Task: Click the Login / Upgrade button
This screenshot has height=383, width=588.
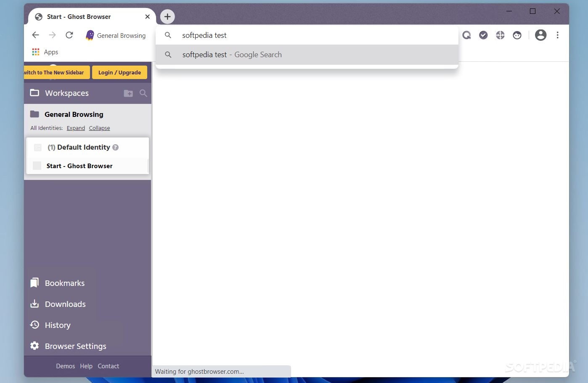Action: point(119,72)
